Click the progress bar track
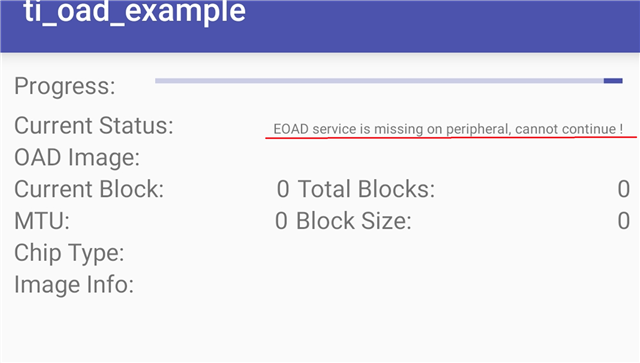Screen dimensions: 640x363 pyautogui.click(x=389, y=81)
